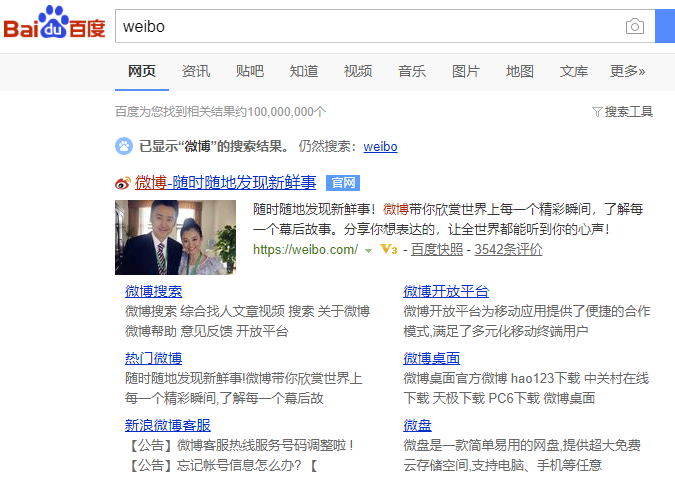Open the 微博开放平台 sublink
Viewport: 675px width, 489px height.
pyautogui.click(x=446, y=291)
